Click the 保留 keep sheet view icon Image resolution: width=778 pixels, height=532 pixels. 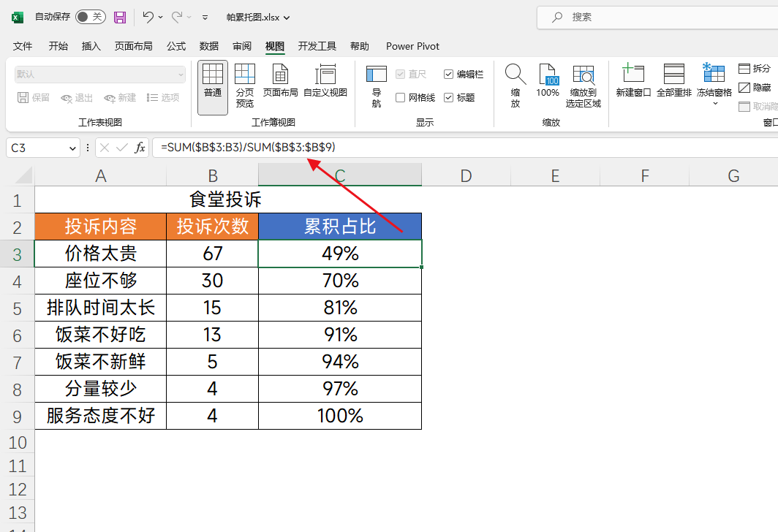coord(23,98)
